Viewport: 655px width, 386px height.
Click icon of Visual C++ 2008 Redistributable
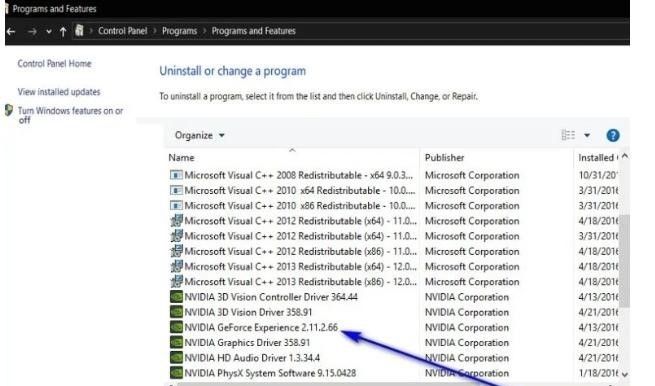point(176,175)
